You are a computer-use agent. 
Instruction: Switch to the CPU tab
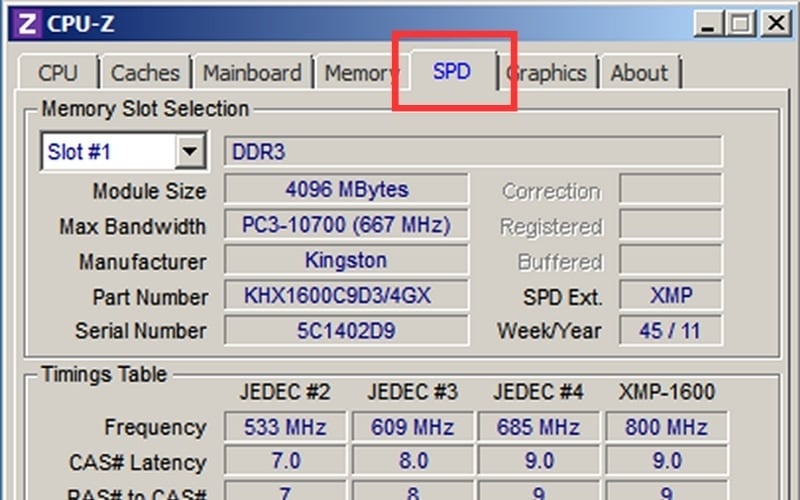58,72
